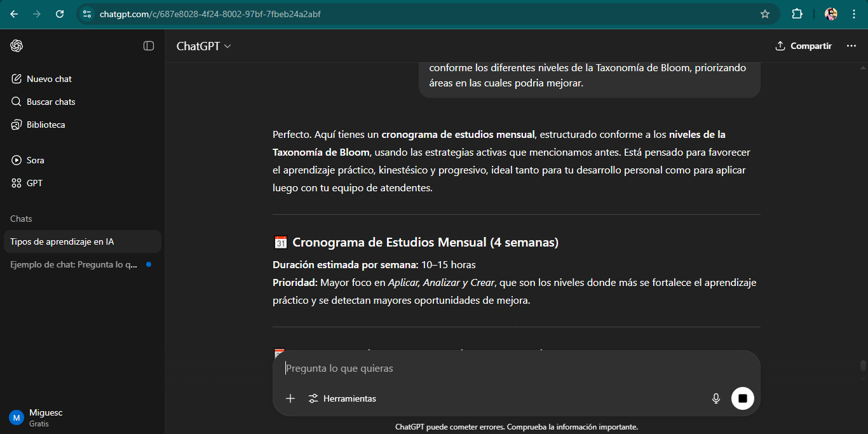Click the browser forward arrow
Screen dimensions: 868x434
coord(37,14)
